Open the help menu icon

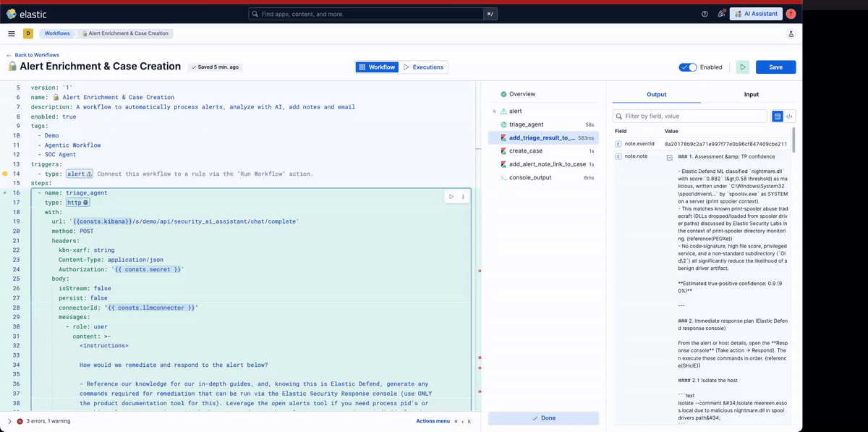705,14
